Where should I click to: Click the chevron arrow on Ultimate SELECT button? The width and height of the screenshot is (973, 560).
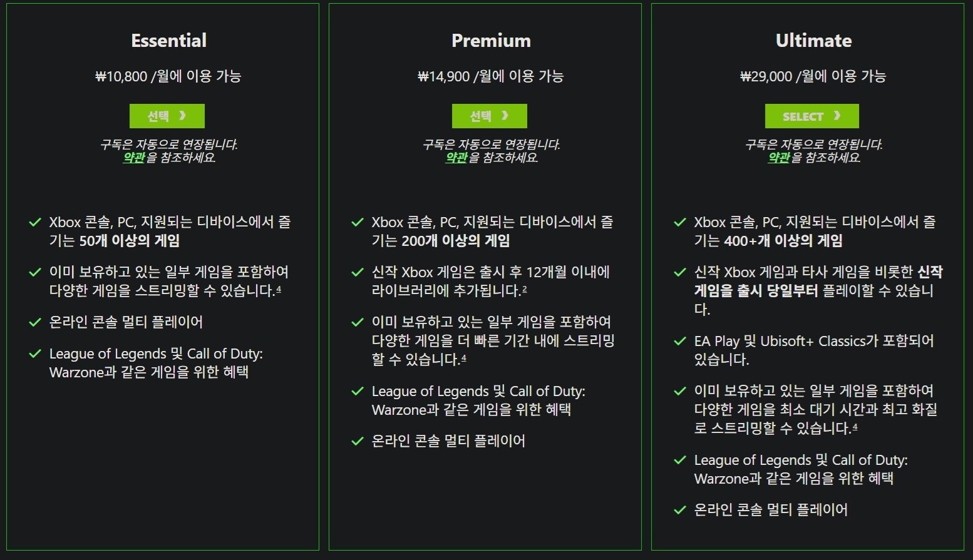[837, 116]
